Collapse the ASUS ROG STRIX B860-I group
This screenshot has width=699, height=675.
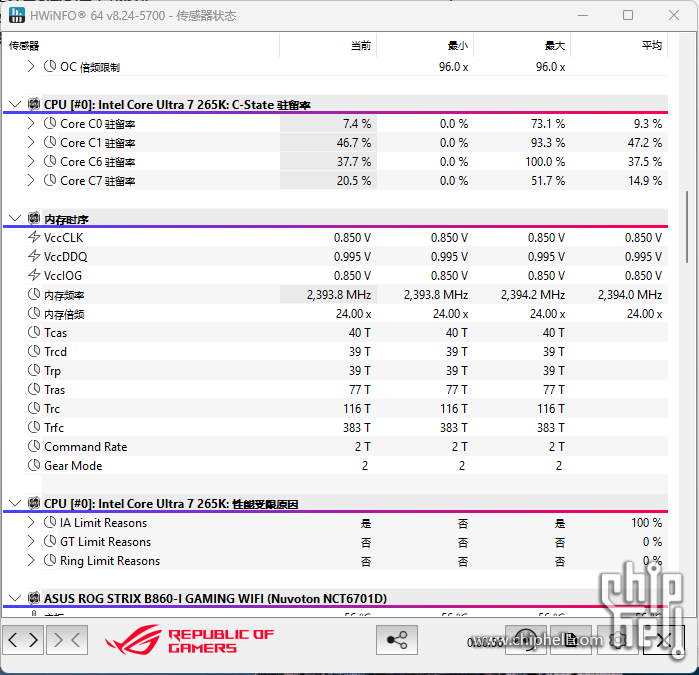[15, 598]
